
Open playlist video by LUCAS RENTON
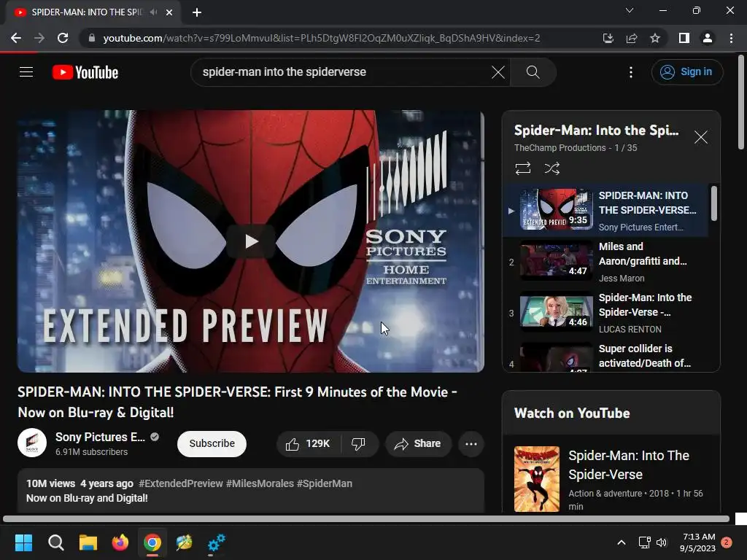click(606, 313)
